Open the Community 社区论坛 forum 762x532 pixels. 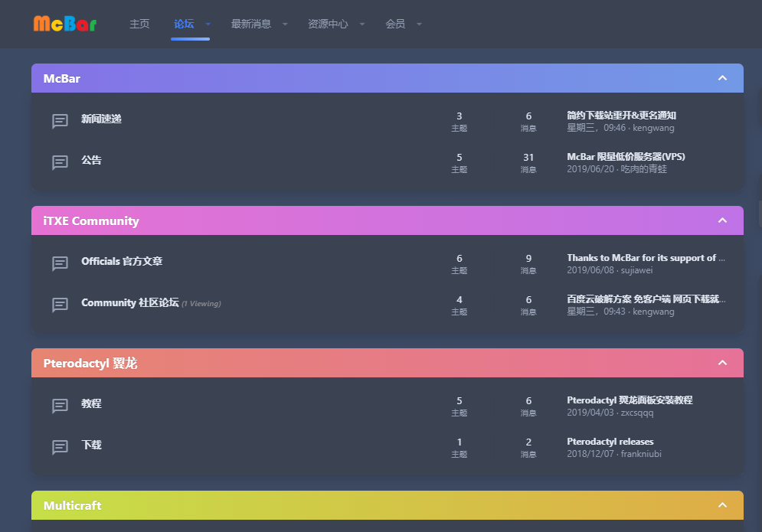(x=129, y=302)
